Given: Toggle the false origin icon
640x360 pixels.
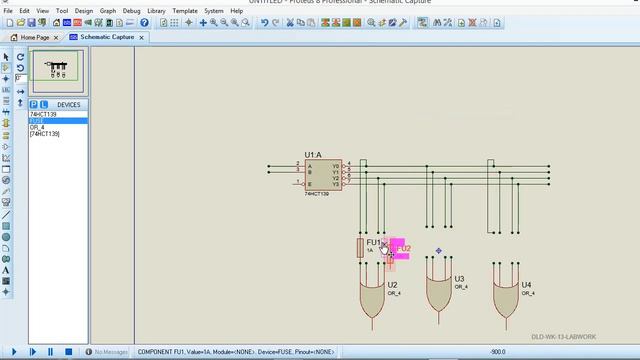Looking at the screenshot, I should 189,23.
